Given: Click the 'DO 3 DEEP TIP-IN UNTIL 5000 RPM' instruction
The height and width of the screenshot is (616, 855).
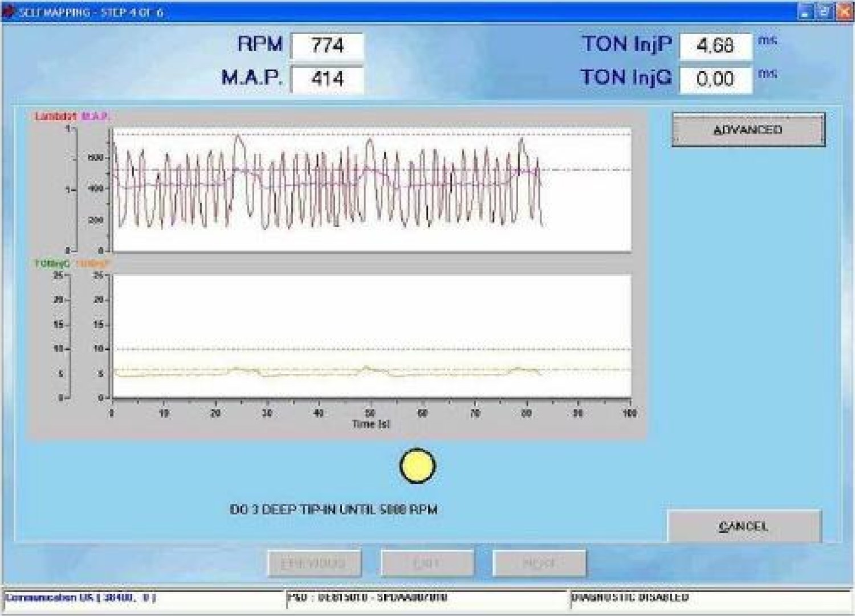Looking at the screenshot, I should (333, 509).
